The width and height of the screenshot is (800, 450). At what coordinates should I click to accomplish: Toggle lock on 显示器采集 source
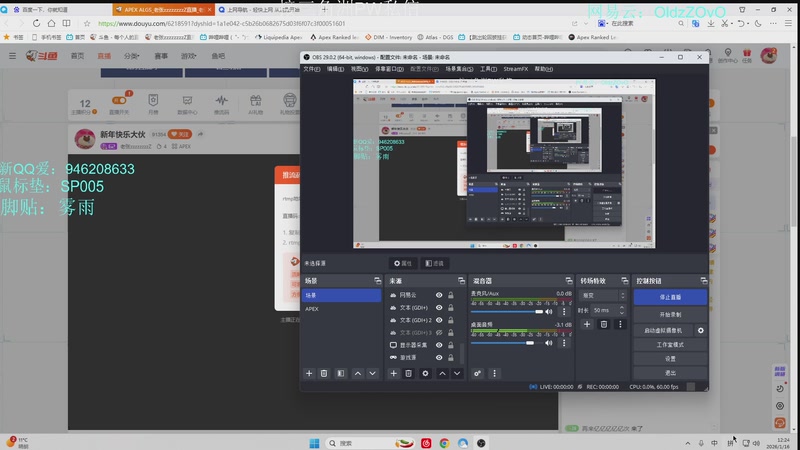451,345
